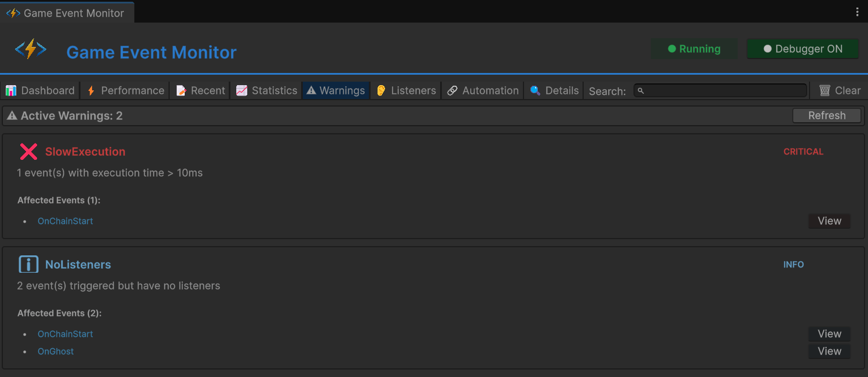
Task: Click the red X icon on SlowExecution warning
Action: click(x=28, y=151)
